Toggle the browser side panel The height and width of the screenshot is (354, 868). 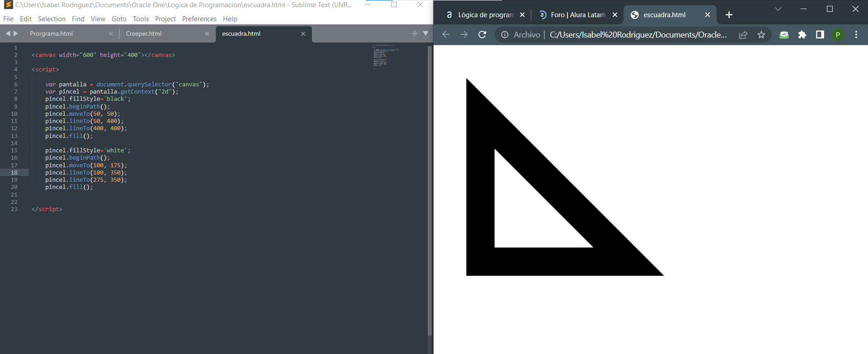click(820, 35)
